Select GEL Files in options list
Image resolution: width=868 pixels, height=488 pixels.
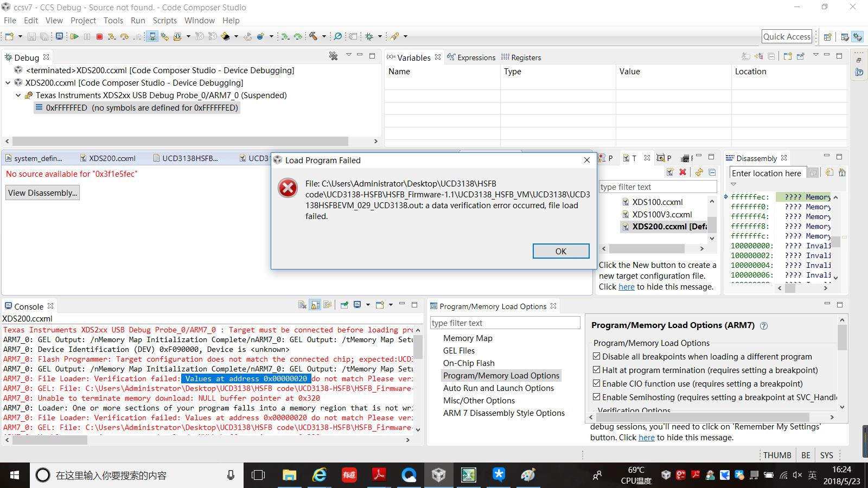(459, 351)
